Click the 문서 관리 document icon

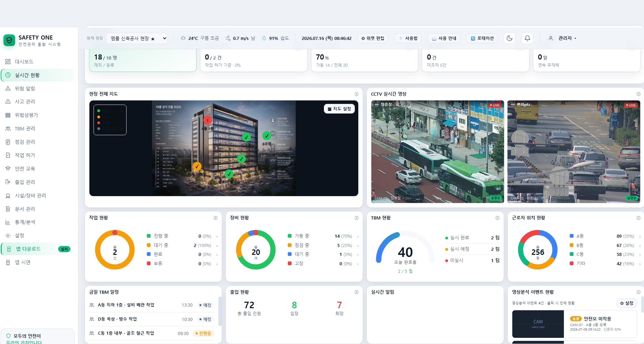pyautogui.click(x=8, y=209)
